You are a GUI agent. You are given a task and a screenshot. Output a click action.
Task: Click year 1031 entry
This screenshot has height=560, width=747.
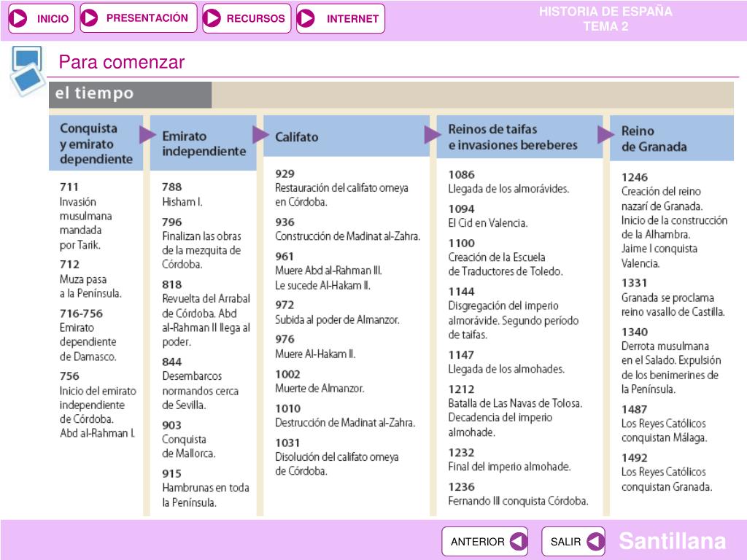pyautogui.click(x=337, y=456)
